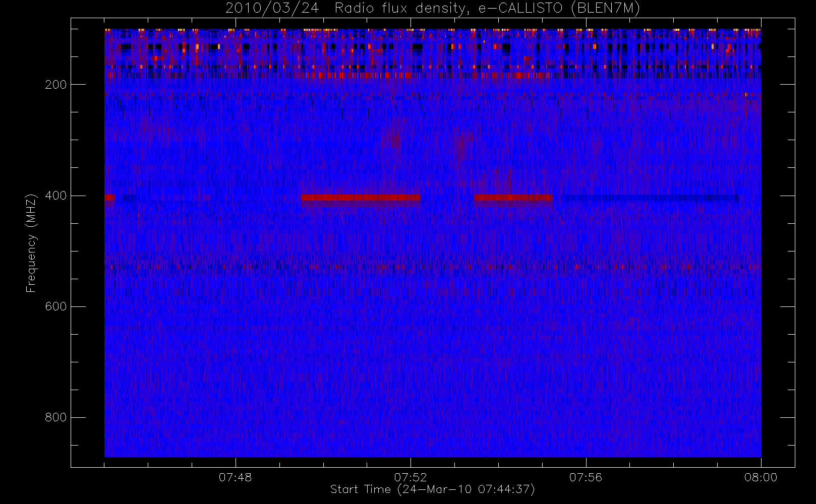Image resolution: width=816 pixels, height=504 pixels.
Task: Click the 200 frequency tick label
Action: coord(55,85)
